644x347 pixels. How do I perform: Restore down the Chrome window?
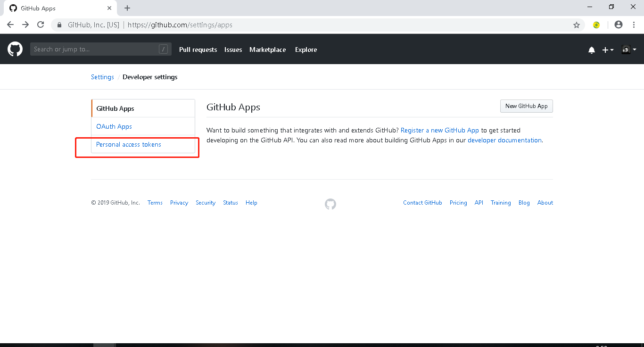point(611,7)
